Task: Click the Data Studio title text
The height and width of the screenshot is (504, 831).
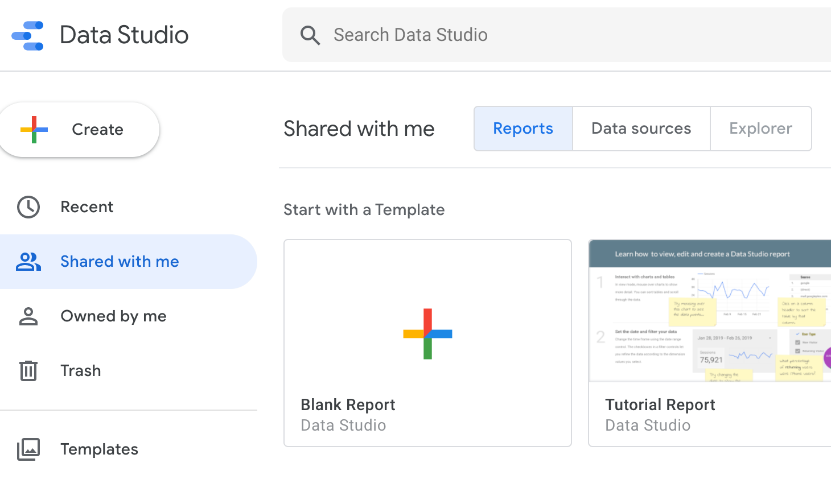Action: (x=124, y=35)
